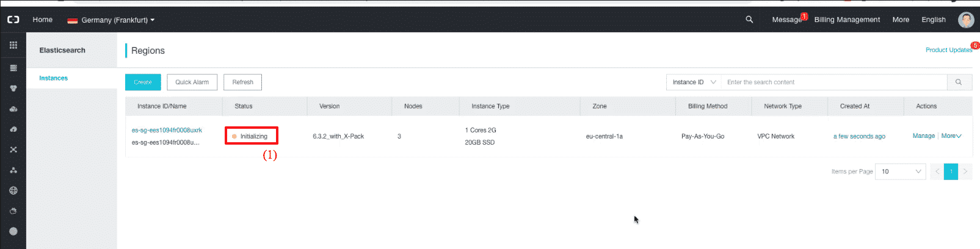Click the Initializing status text
Viewport: 980px width, 249px height.
(x=253, y=136)
